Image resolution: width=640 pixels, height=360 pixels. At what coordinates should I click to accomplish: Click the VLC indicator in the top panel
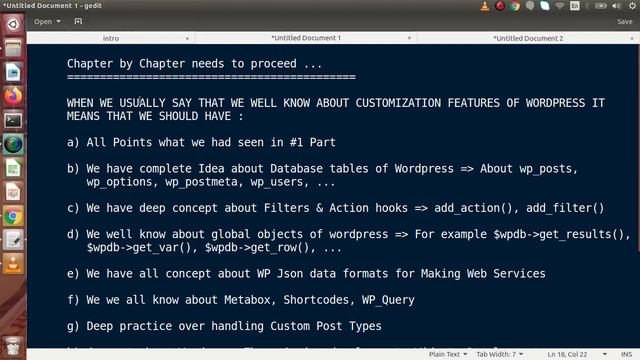coord(484,6)
